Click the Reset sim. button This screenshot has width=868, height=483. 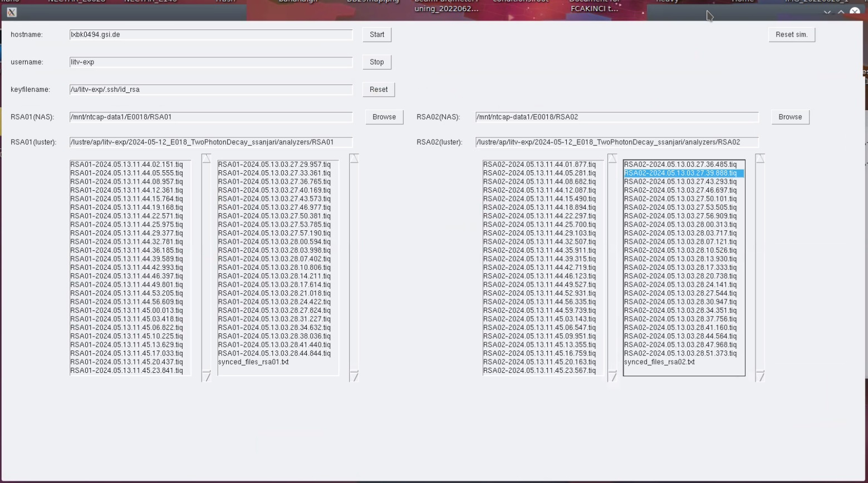pos(791,34)
